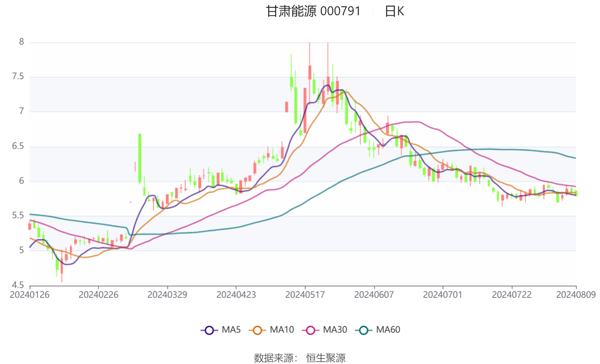Image resolution: width=600 pixels, height=364 pixels.
Task: Click the tall green candlestick near 6.5 in March
Action: click(x=140, y=159)
